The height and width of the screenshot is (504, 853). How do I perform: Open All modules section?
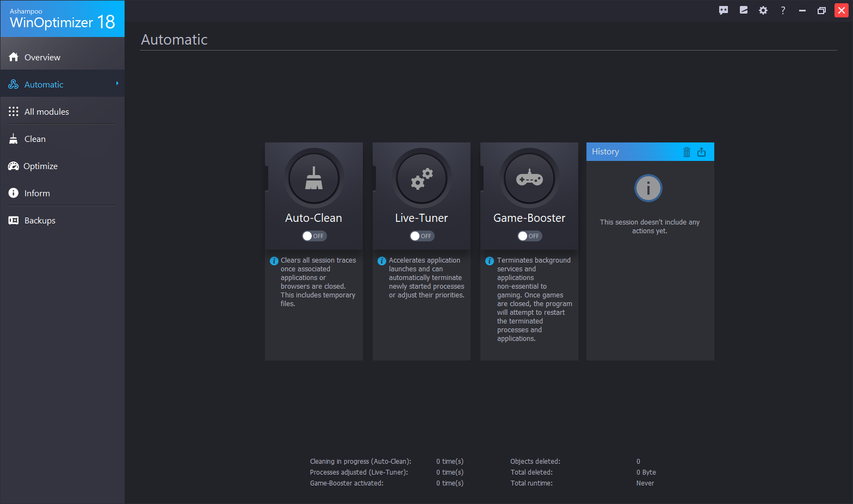pos(63,111)
